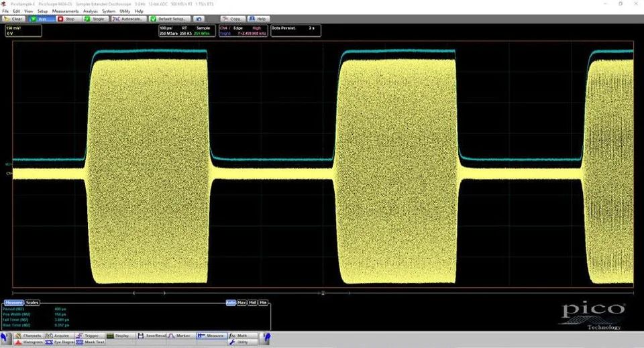Start a Single acquisition
Image resolution: width=644 pixels, height=348 pixels.
click(x=97, y=19)
